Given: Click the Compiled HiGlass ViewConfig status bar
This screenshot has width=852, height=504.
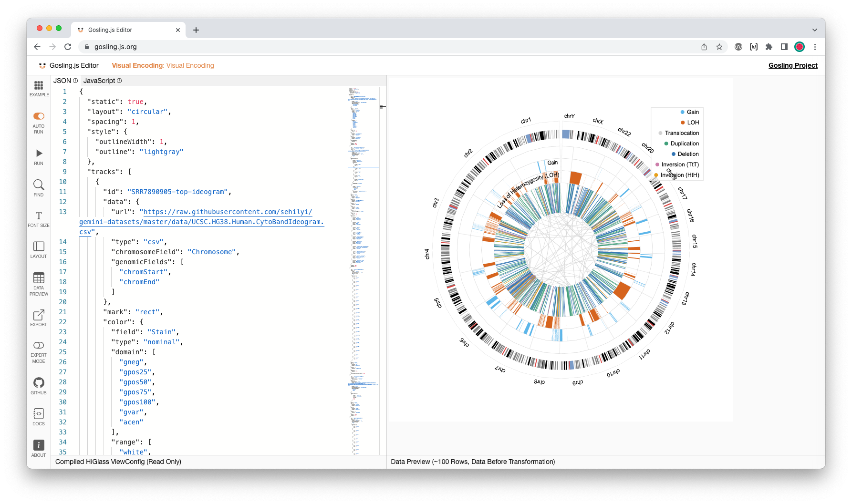Looking at the screenshot, I should tap(118, 462).
